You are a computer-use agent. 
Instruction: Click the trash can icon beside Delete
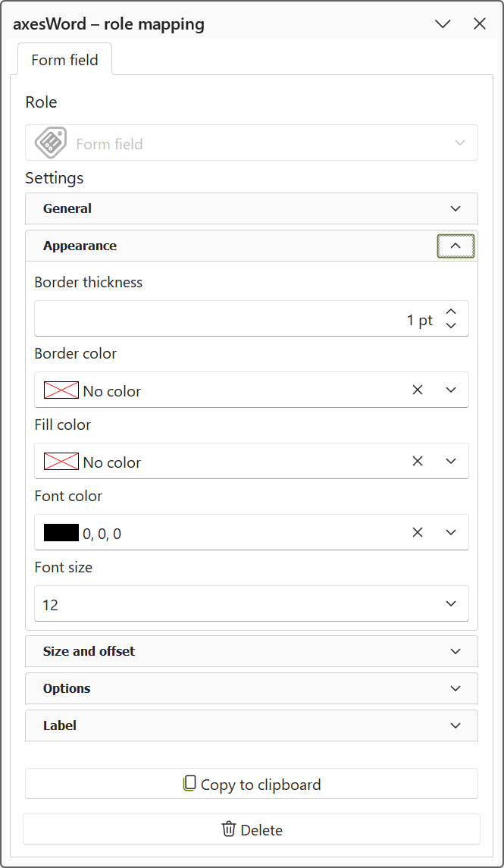228,829
